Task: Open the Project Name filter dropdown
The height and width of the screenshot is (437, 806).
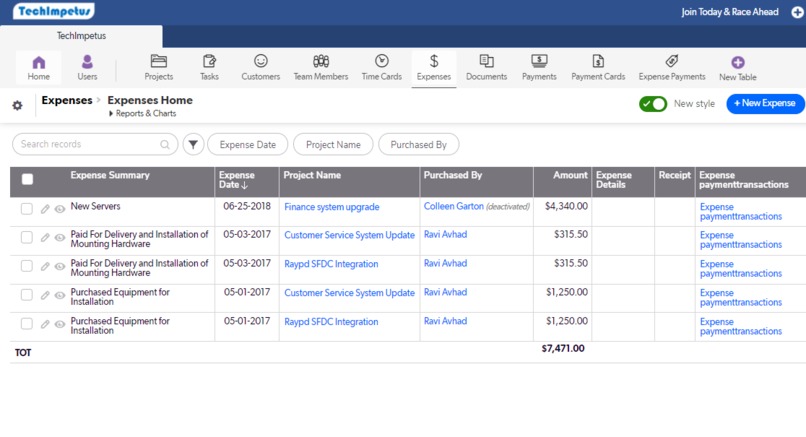Action: coord(333,144)
